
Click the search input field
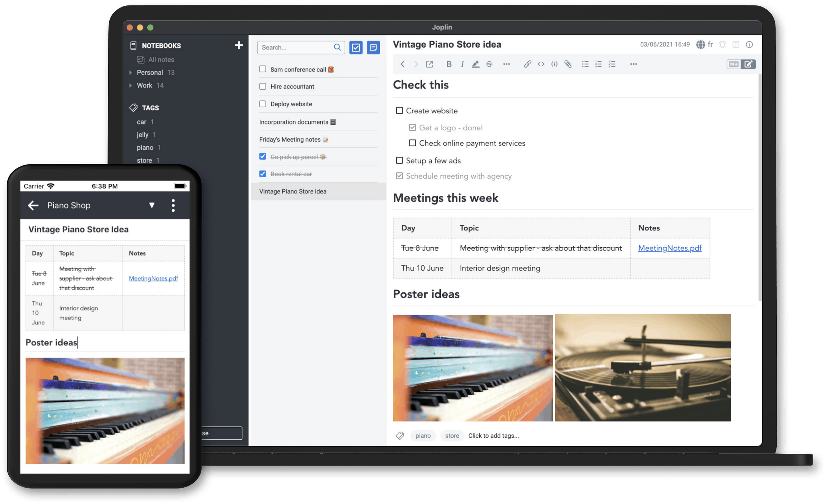pyautogui.click(x=298, y=47)
